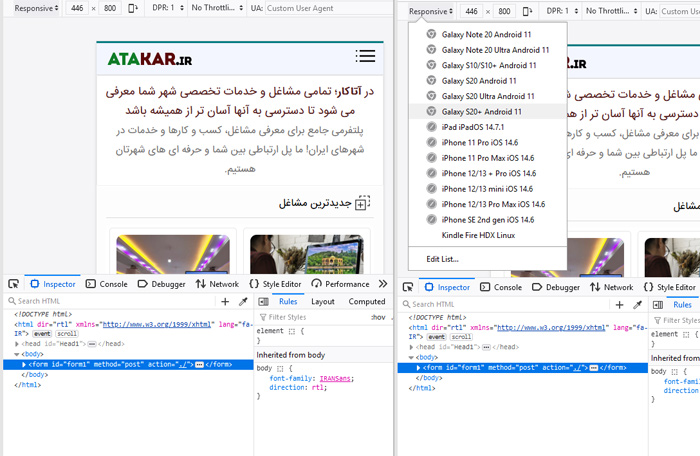The image size is (700, 456).
Task: Open No Throttling dropdown in right window
Action: pyautogui.click(x=612, y=11)
